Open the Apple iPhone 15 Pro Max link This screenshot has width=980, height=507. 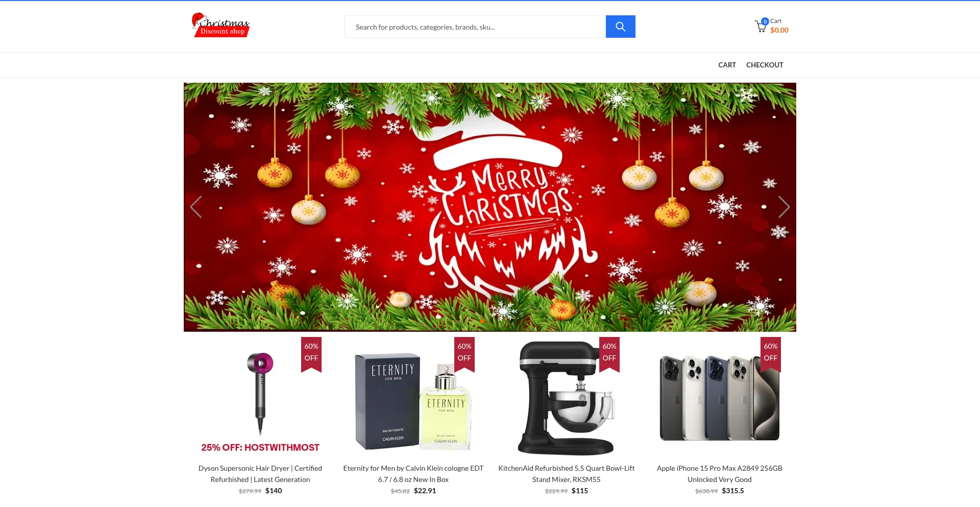(x=720, y=474)
